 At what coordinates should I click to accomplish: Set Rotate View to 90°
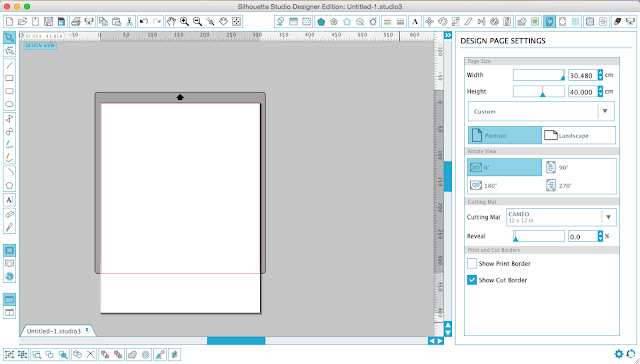(x=579, y=167)
